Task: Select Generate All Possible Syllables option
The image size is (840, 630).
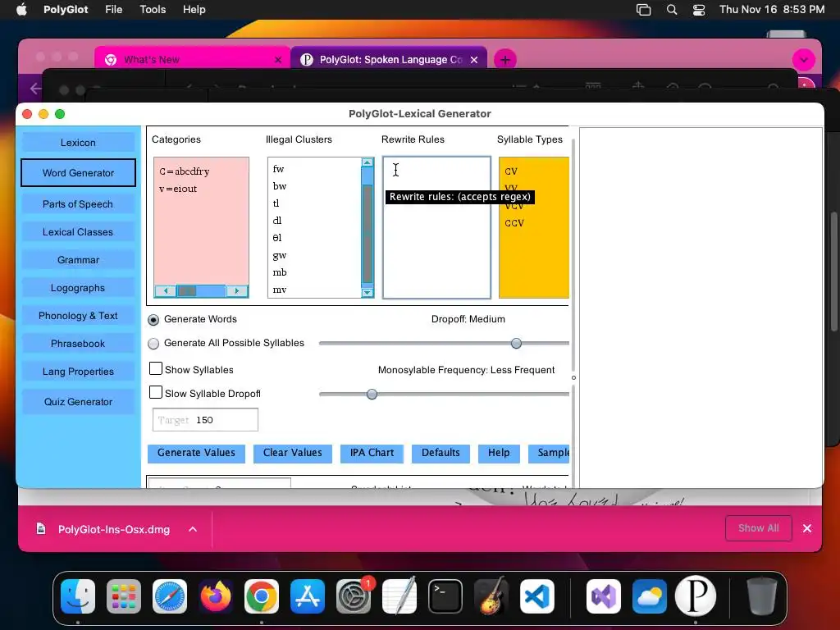Action: pos(153,344)
